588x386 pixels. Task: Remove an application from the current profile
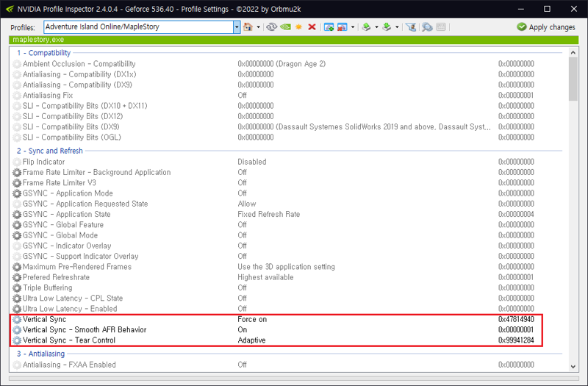pos(342,27)
